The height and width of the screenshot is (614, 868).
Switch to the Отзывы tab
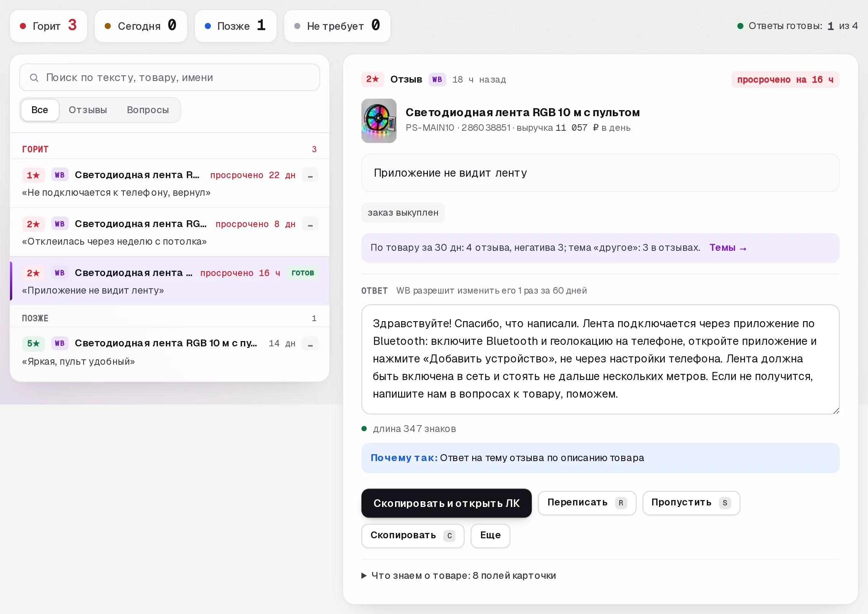[x=88, y=110]
